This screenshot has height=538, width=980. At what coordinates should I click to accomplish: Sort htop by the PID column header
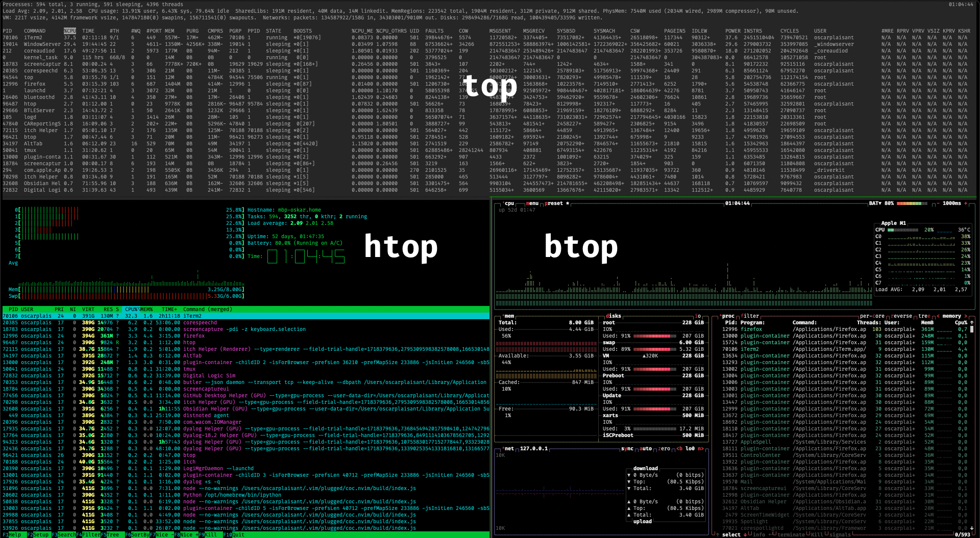(x=13, y=310)
